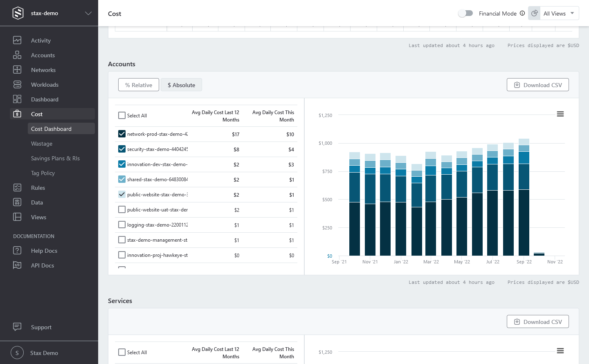Viewport: 589px width, 364px height.
Task: Click the Dashboard sidebar icon
Action: click(17, 99)
